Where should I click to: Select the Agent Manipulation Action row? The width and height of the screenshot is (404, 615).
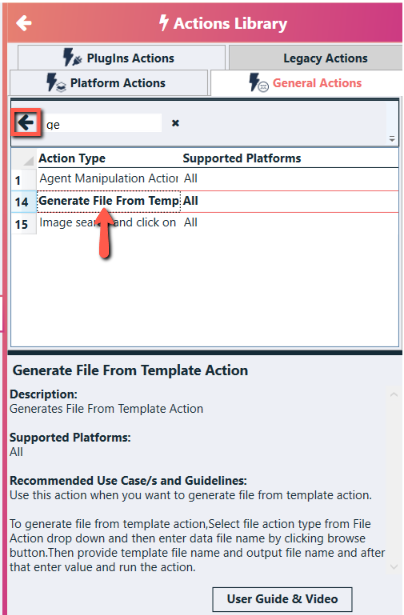coord(205,179)
